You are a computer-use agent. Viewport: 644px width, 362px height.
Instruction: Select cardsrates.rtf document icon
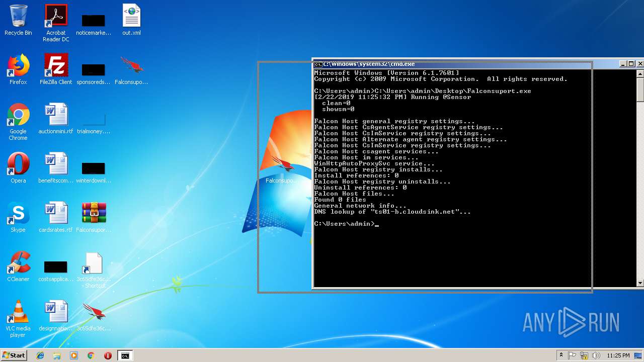tap(56, 217)
